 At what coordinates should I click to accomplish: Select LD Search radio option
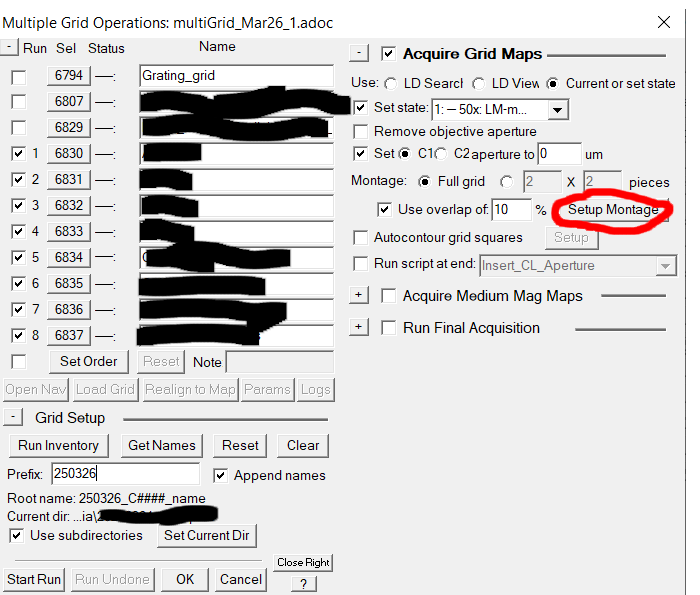(x=391, y=83)
